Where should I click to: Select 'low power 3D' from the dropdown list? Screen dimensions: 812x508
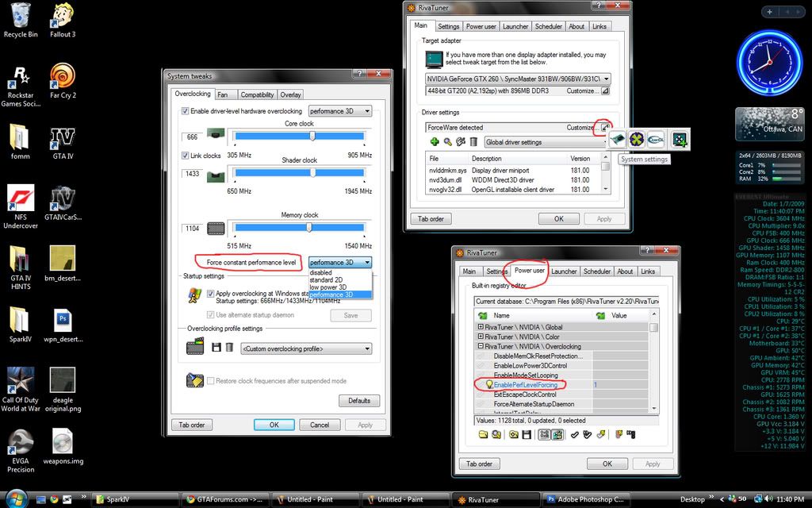(x=328, y=287)
